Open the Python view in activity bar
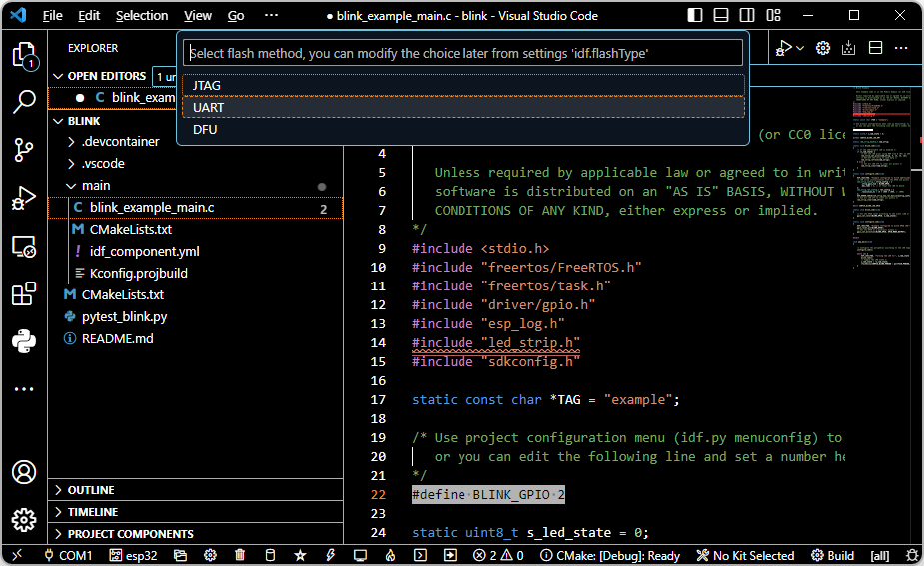The image size is (924, 566). coord(24,341)
